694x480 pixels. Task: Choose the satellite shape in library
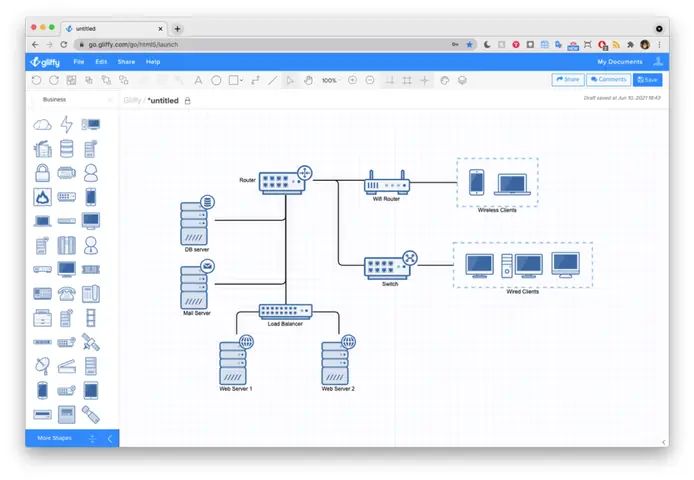point(91,342)
